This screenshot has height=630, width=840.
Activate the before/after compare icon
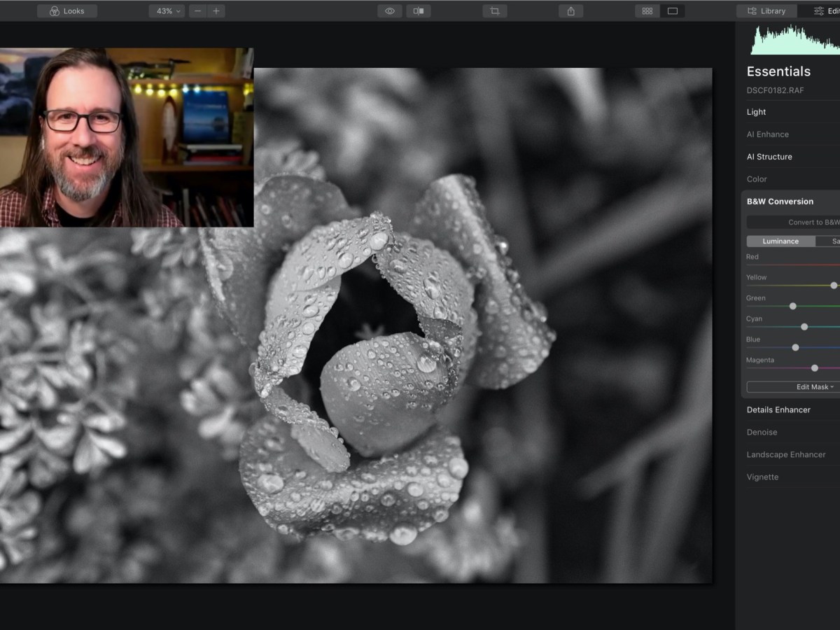tap(418, 11)
